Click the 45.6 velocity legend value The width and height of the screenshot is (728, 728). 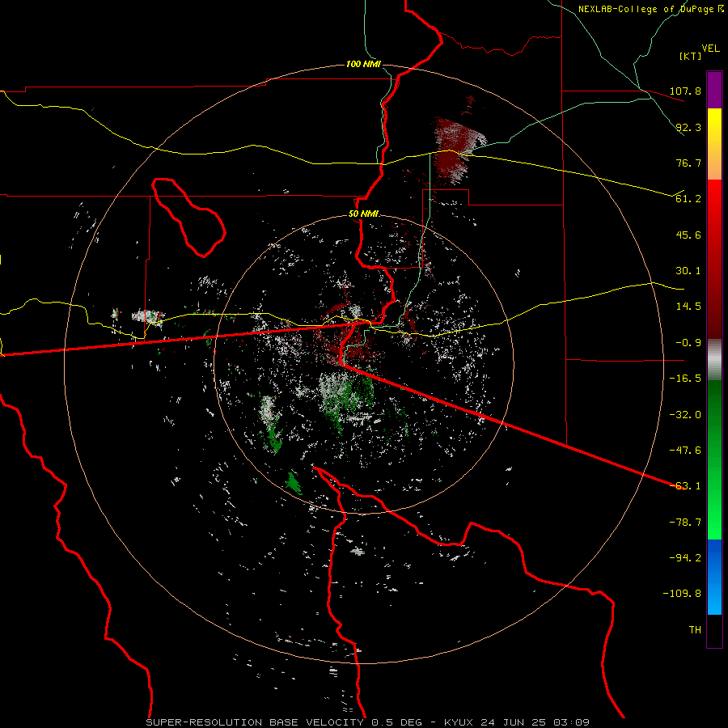(x=688, y=235)
